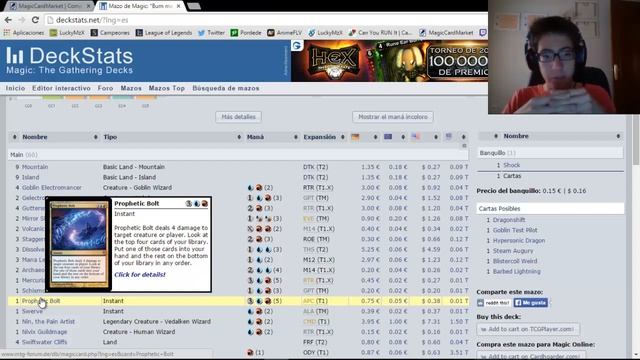Open the Mazos menu item
The height and width of the screenshot is (360, 640).
click(x=131, y=88)
